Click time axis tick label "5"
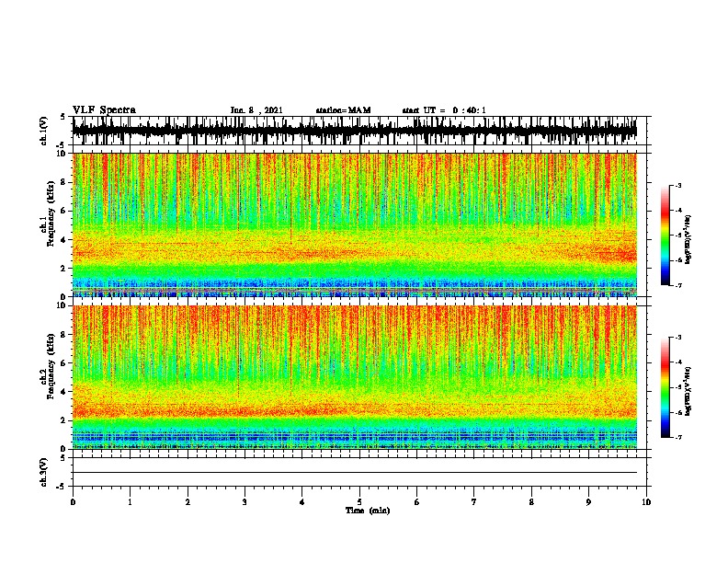 359,502
